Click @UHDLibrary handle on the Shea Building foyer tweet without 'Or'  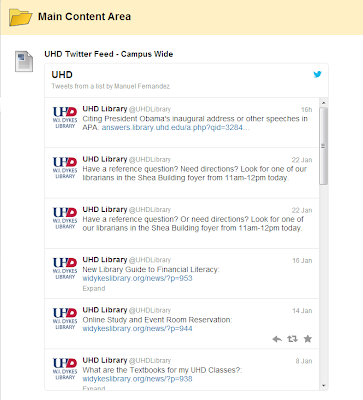click(150, 160)
